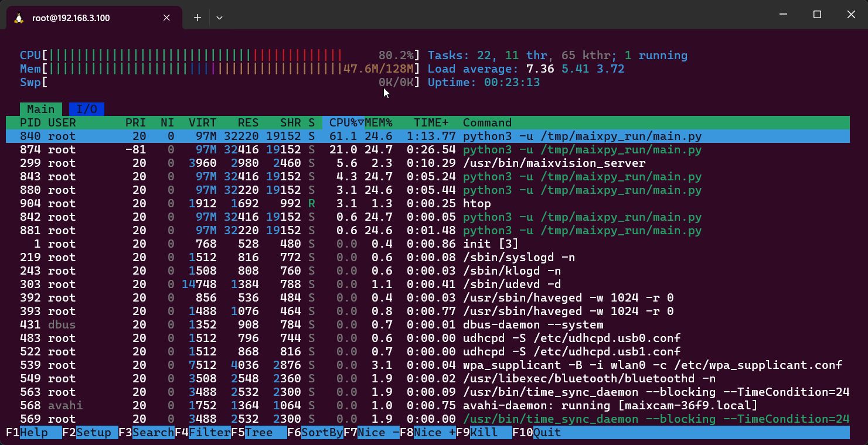
Task: Close the root@192.168.3.100 terminal tab
Action: point(166,18)
